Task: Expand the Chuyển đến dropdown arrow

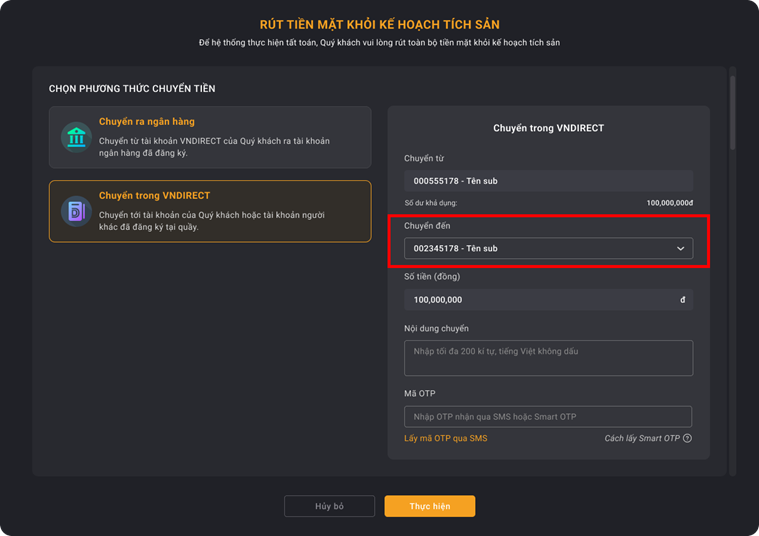Action: pyautogui.click(x=681, y=248)
